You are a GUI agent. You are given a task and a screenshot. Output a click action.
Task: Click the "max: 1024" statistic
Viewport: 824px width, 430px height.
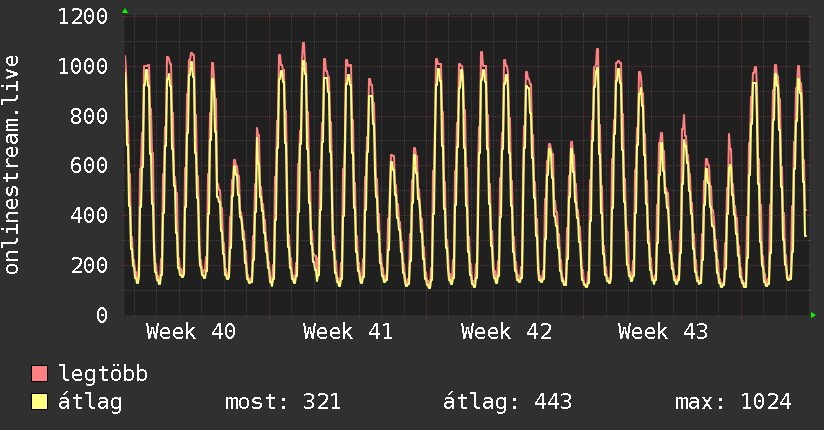pyautogui.click(x=733, y=402)
